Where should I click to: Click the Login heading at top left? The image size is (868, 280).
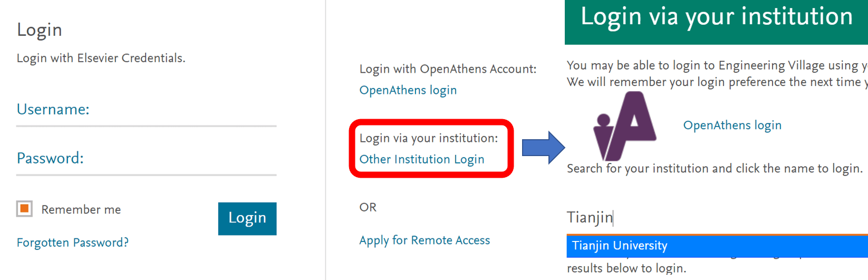(x=40, y=30)
